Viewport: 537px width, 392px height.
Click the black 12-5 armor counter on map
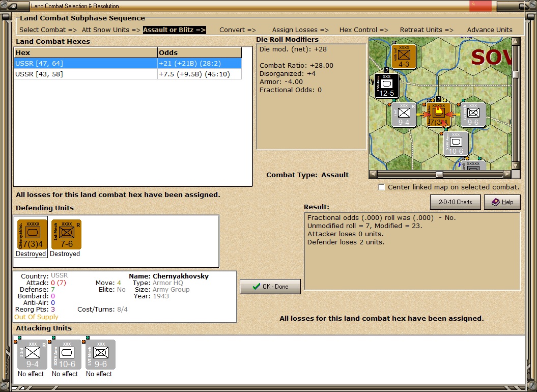coord(387,86)
